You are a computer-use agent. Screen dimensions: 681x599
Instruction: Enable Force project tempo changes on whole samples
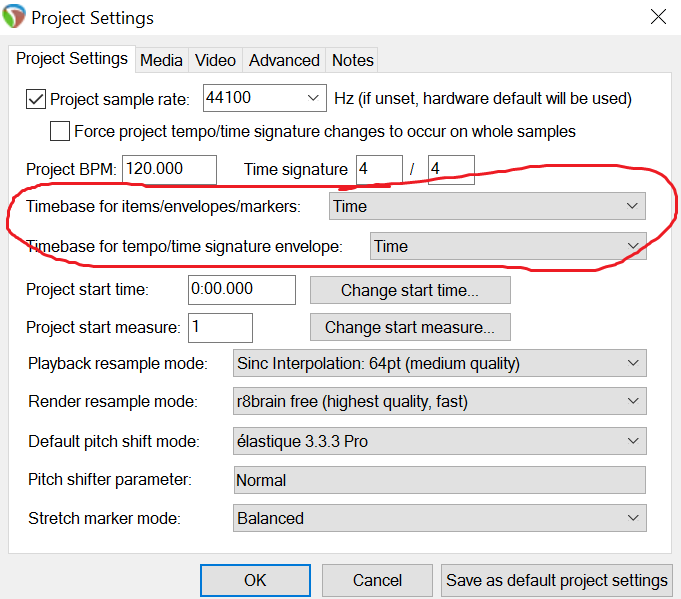pos(60,131)
